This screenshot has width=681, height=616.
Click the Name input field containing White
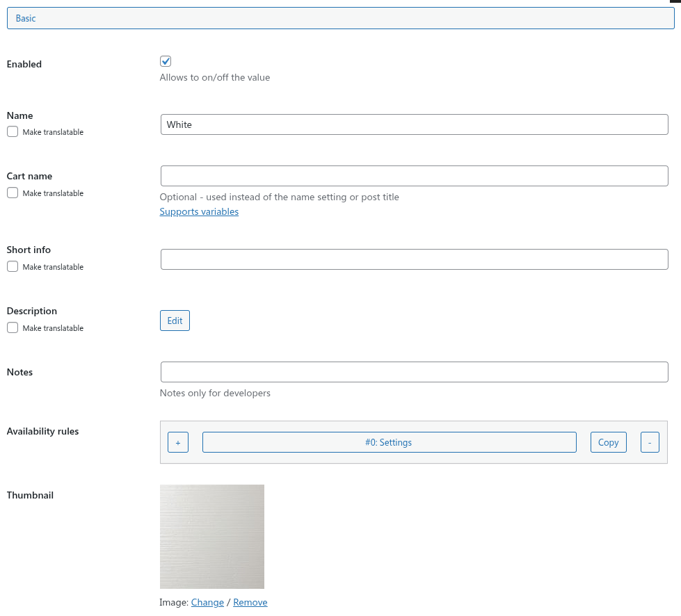[414, 124]
